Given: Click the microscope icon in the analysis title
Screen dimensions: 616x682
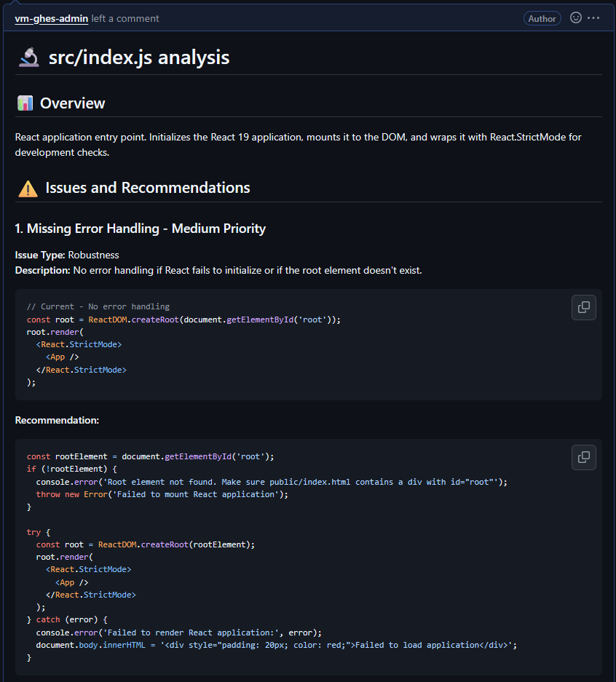Looking at the screenshot, I should pyautogui.click(x=28, y=57).
